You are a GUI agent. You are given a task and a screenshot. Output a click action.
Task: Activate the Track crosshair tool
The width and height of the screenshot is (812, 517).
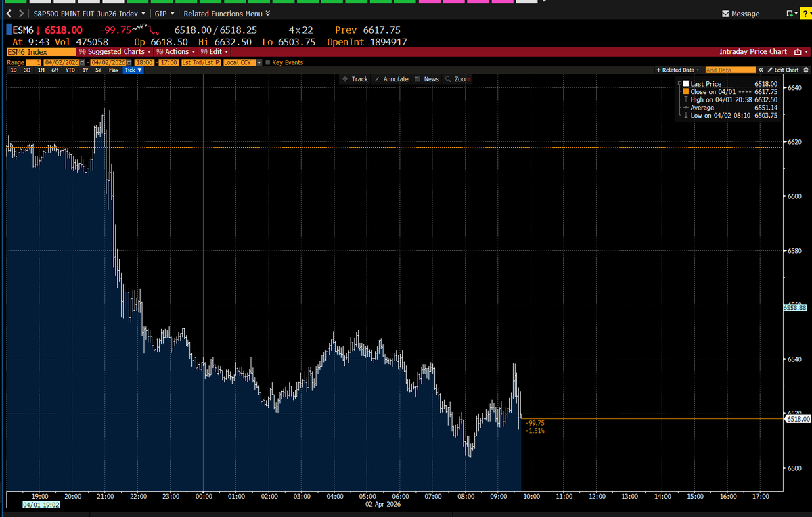(355, 79)
